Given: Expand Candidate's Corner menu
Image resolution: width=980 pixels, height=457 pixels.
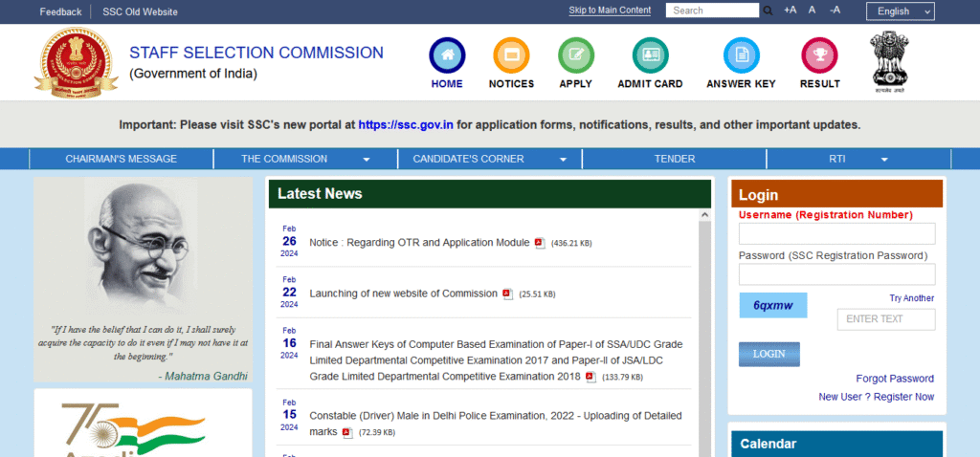Looking at the screenshot, I should pos(490,159).
